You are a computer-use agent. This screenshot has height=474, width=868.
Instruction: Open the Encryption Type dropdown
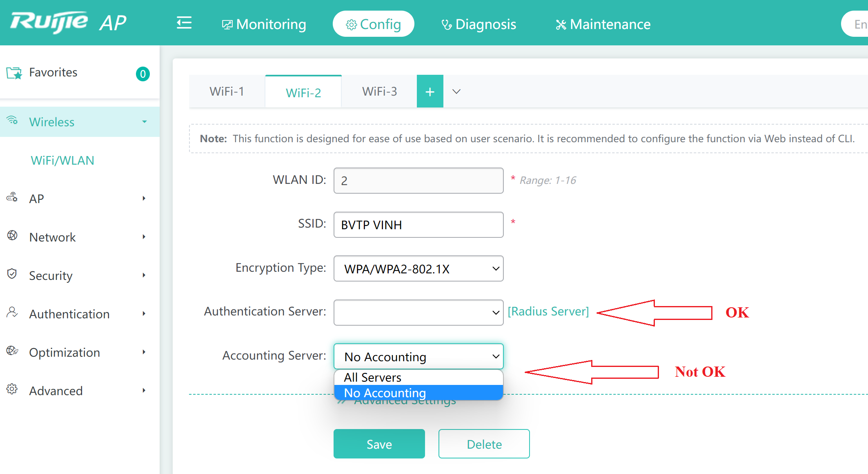(418, 269)
